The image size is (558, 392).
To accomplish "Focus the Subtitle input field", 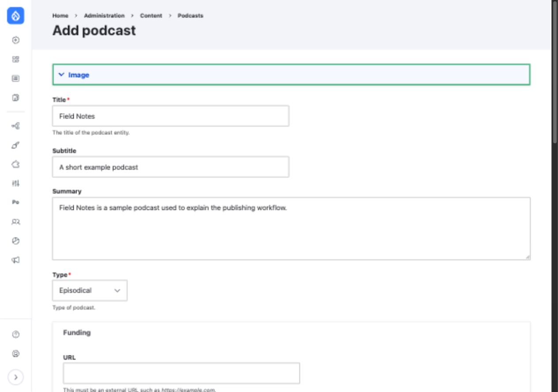I will click(171, 167).
